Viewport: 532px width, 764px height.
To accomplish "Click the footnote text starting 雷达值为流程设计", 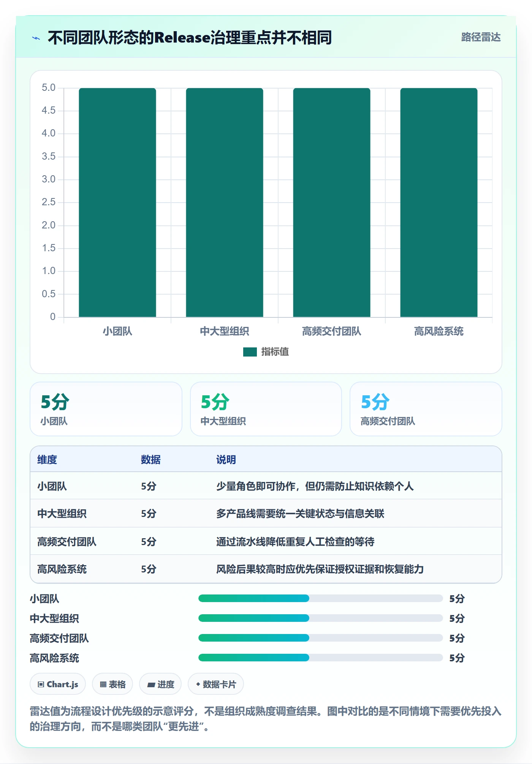I will (266, 719).
